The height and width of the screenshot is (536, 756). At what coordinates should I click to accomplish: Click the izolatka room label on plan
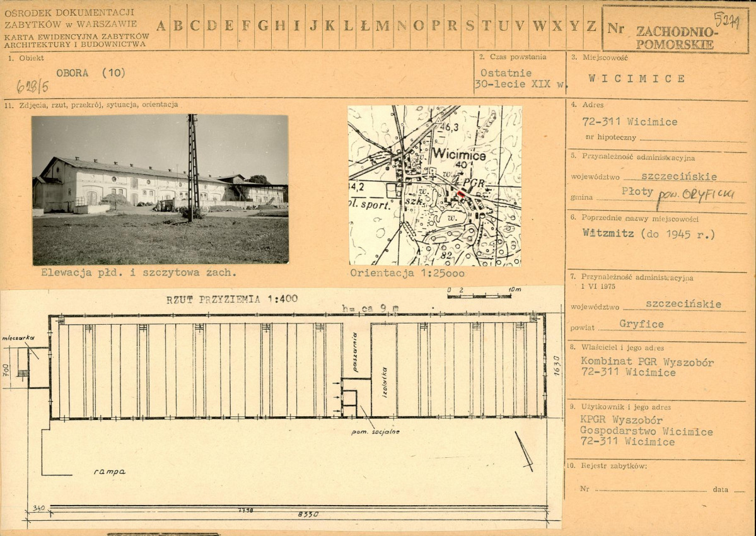click(x=384, y=382)
